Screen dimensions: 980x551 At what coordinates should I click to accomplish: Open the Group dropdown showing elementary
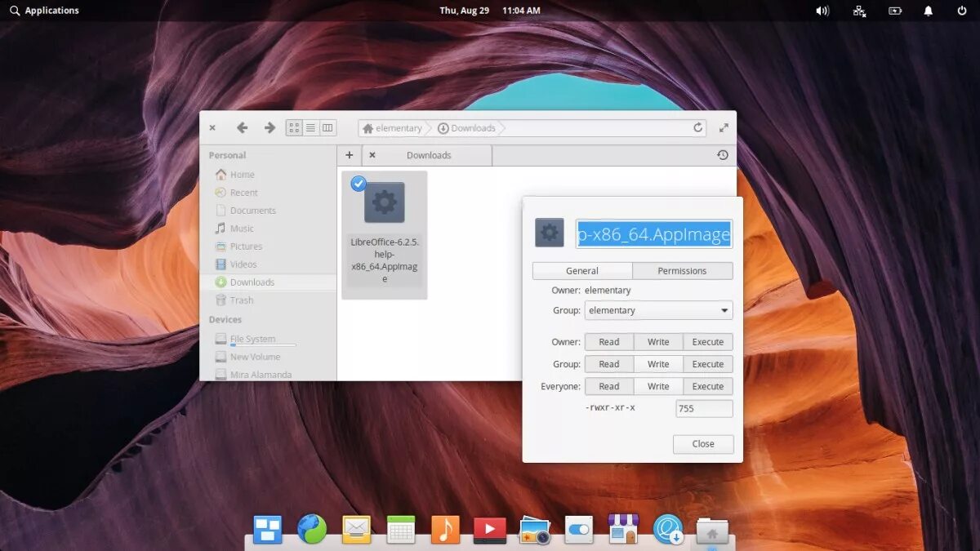click(658, 310)
